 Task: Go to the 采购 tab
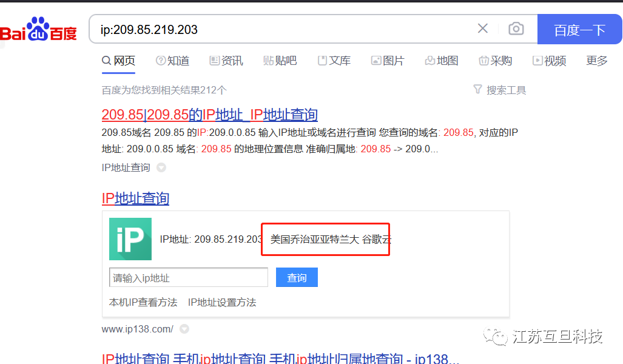click(496, 61)
